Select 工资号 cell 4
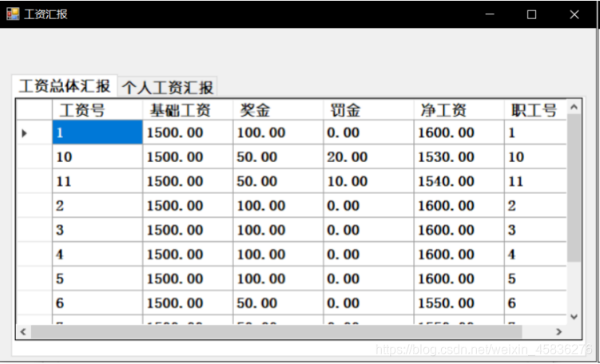 click(x=97, y=255)
